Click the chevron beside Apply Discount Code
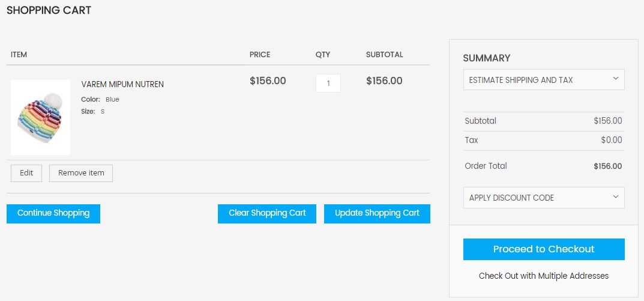This screenshot has height=301, width=644. coord(615,196)
